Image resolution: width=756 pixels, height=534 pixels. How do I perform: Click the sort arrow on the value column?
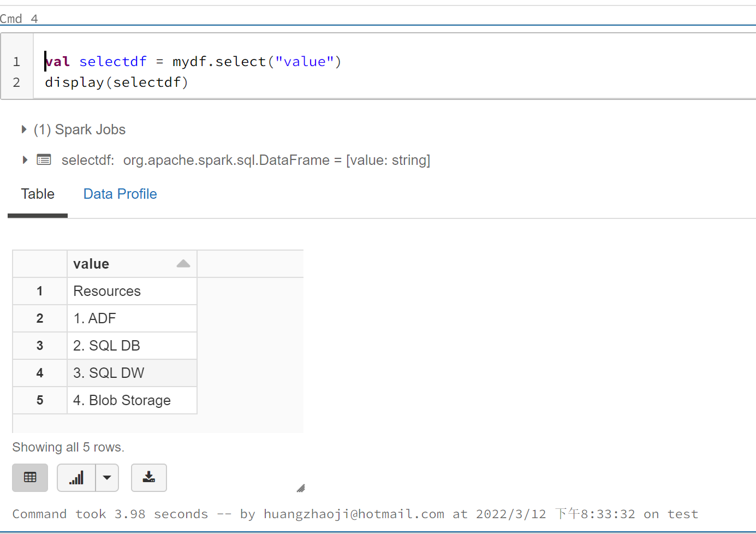click(182, 263)
